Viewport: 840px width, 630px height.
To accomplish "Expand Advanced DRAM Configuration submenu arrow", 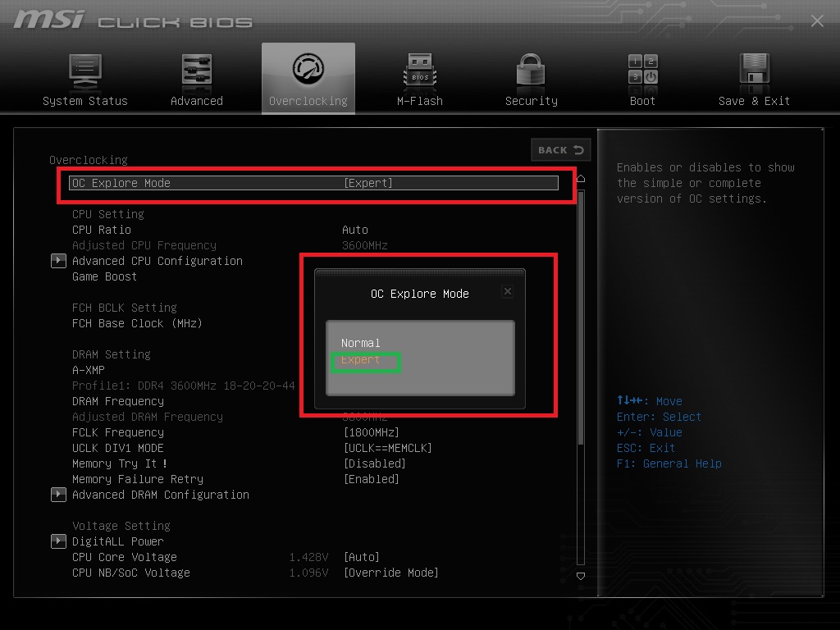I will point(58,495).
